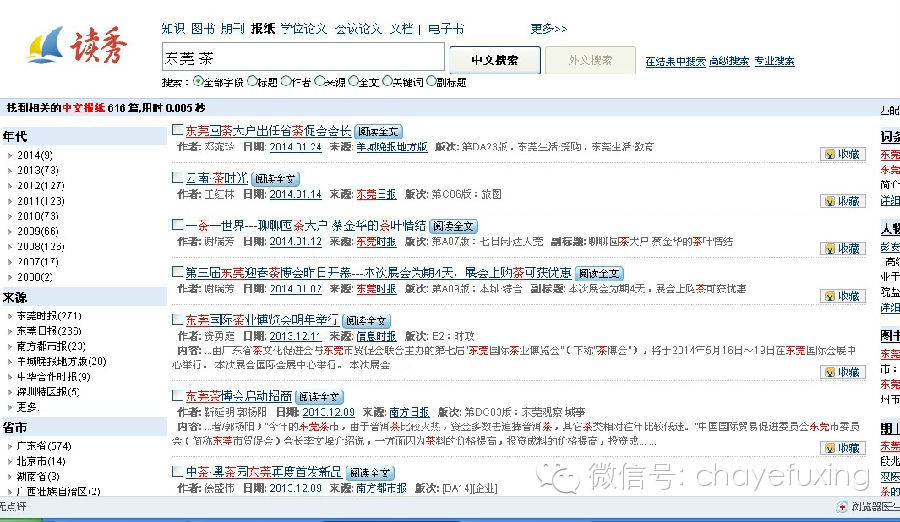
Task: Switch to the 期刊 tab
Action: pos(232,29)
